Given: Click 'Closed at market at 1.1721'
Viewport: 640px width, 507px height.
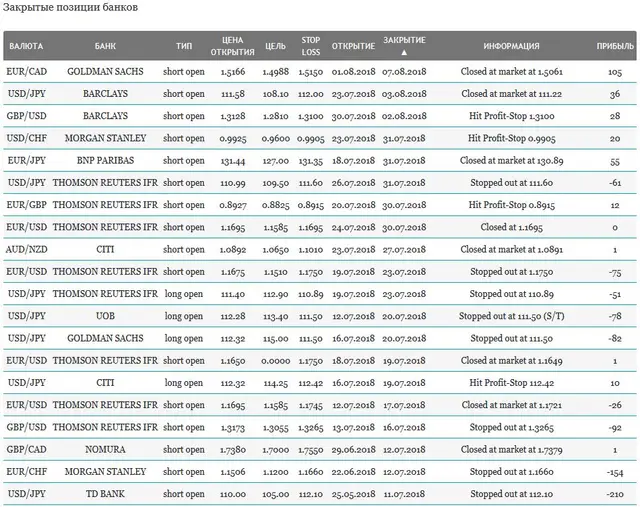Looking at the screenshot, I should 511,405.
